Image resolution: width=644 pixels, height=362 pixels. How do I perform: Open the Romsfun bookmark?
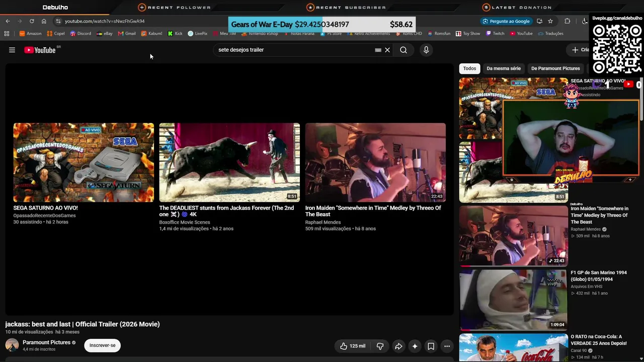point(439,34)
